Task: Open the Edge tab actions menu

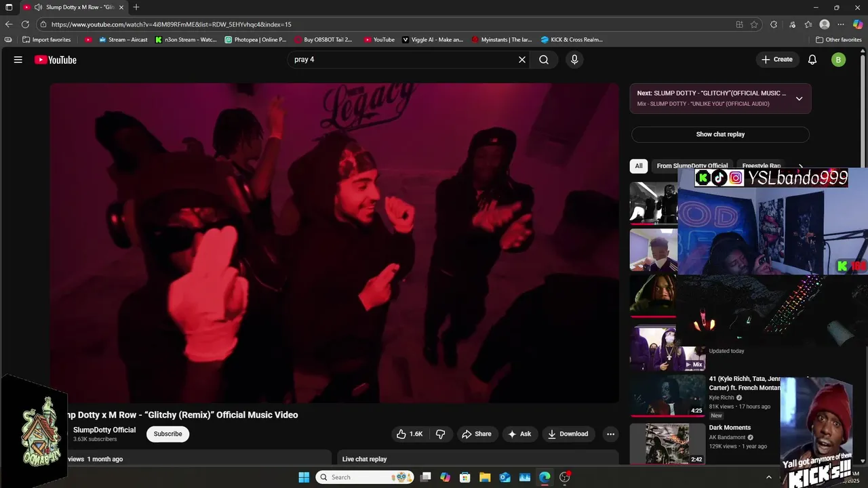Action: click(9, 7)
